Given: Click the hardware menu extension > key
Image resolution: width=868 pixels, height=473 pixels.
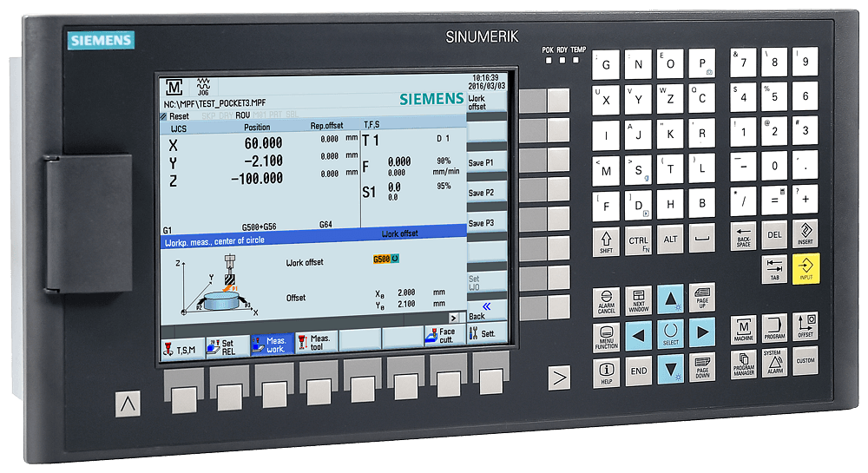Looking at the screenshot, I should [559, 378].
